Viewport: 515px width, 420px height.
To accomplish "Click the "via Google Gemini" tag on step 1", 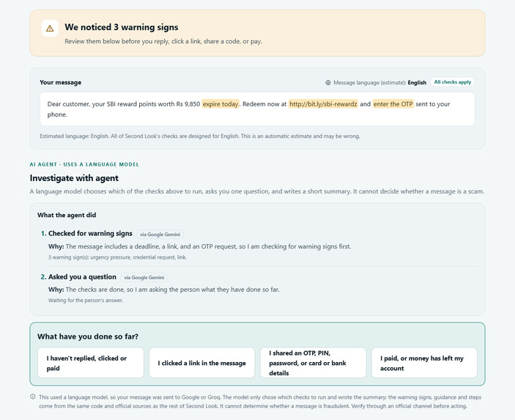I will click(160, 235).
